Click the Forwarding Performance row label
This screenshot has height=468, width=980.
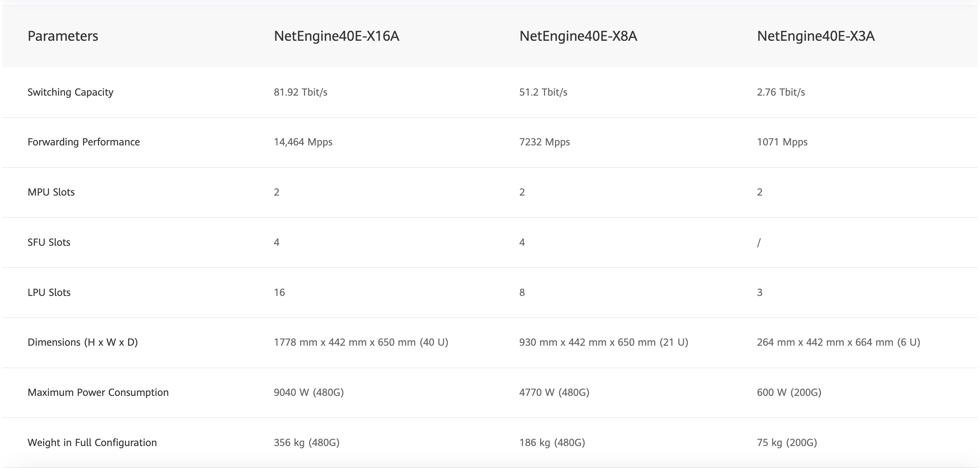[x=83, y=142]
